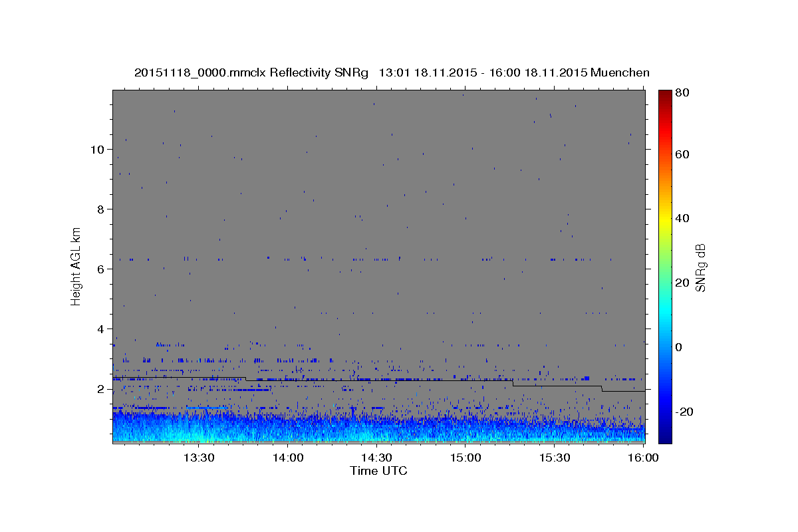Screen dimensions: 798x532
Task: Click the colorbar value 0
Action: click(680, 347)
